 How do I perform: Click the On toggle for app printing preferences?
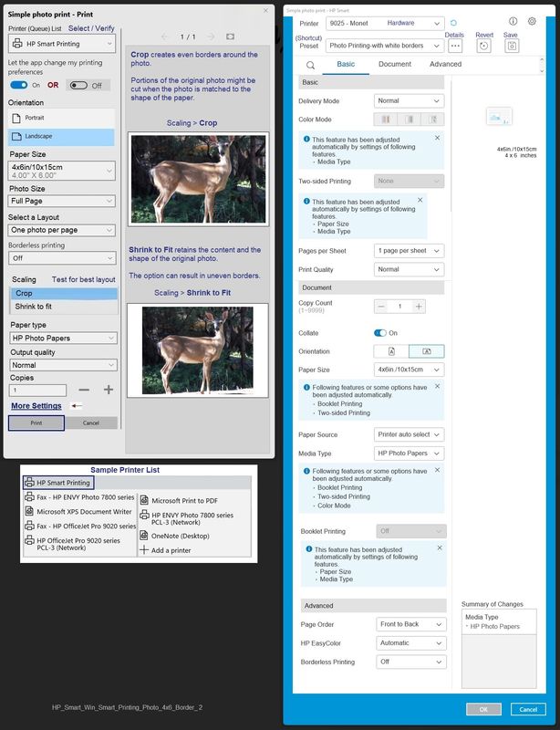pos(19,85)
